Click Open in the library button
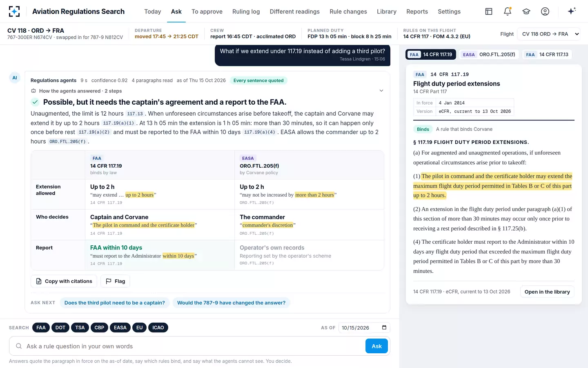588x368 pixels. tap(547, 292)
